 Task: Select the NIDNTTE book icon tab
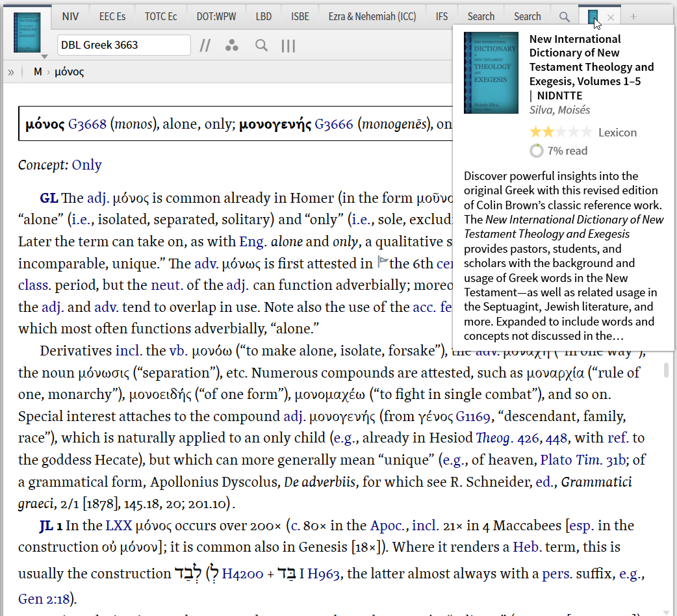[593, 17]
